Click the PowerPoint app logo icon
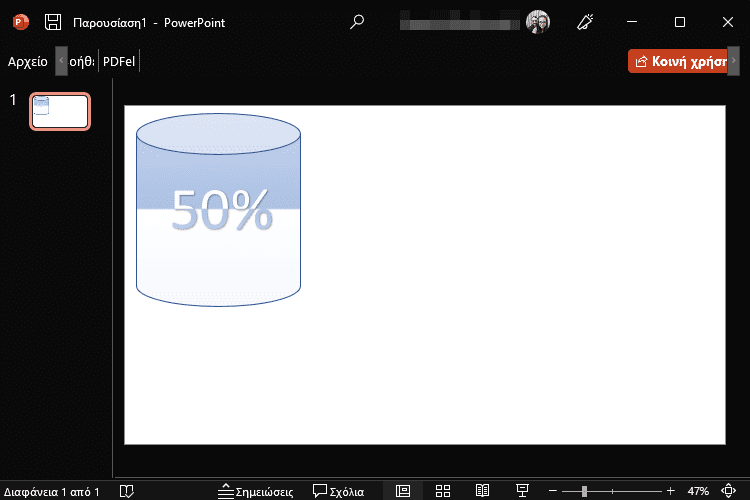Image resolution: width=750 pixels, height=500 pixels. point(21,22)
